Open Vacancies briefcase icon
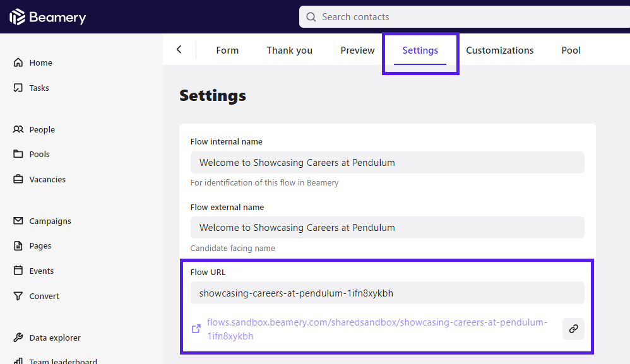This screenshot has height=364, width=630. point(18,179)
